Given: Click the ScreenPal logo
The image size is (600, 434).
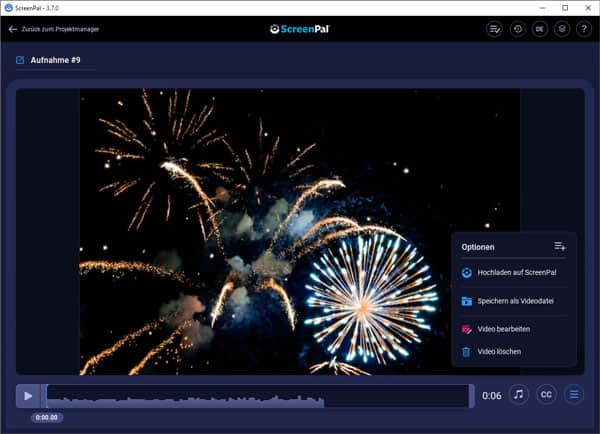Looking at the screenshot, I should click(300, 29).
